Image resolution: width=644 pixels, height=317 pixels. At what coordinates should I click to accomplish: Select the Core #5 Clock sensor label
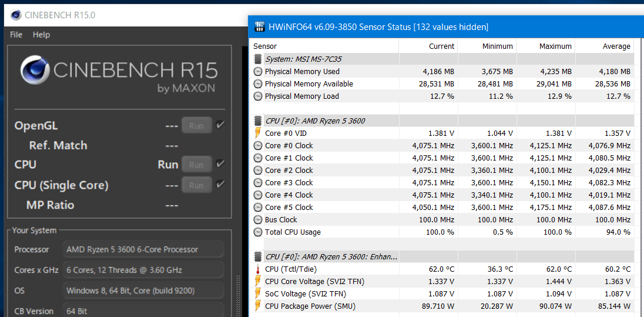(289, 207)
